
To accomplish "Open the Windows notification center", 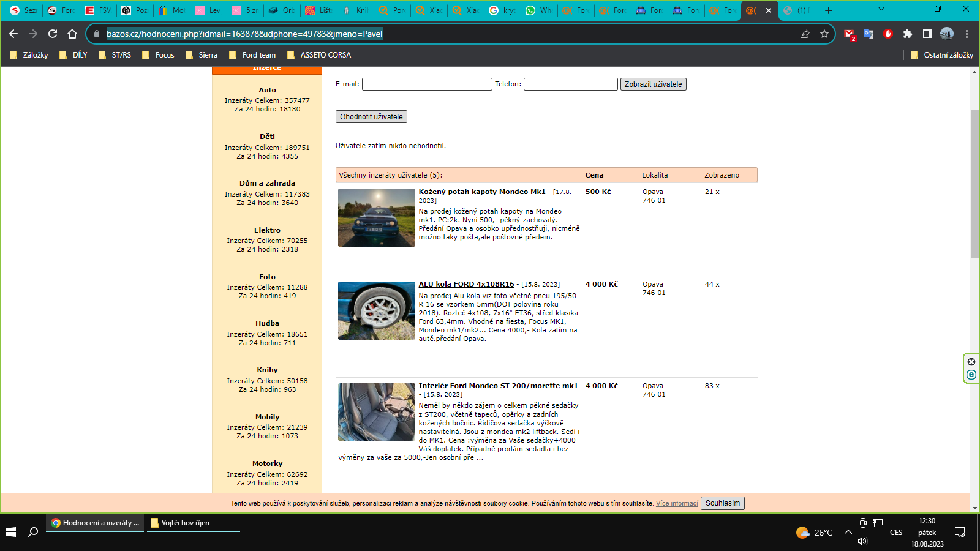I will (x=960, y=532).
